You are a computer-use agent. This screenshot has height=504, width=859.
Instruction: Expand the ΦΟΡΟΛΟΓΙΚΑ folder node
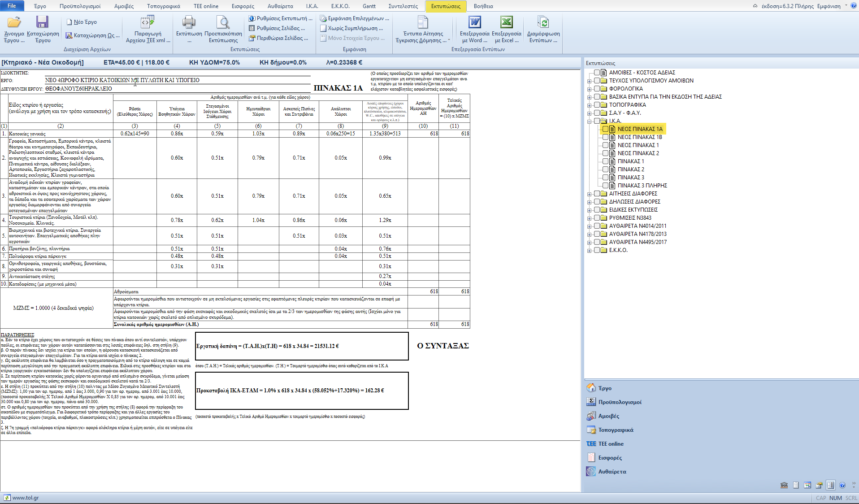click(589, 89)
